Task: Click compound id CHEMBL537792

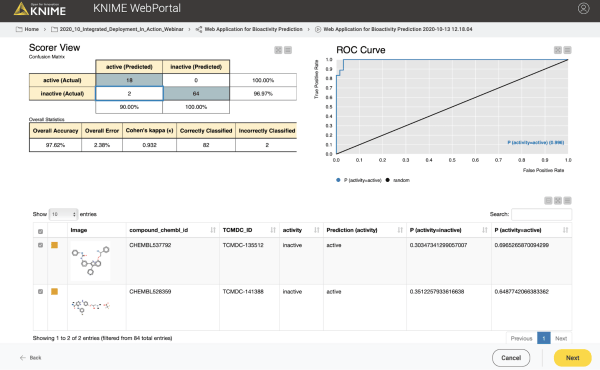Action: point(150,245)
